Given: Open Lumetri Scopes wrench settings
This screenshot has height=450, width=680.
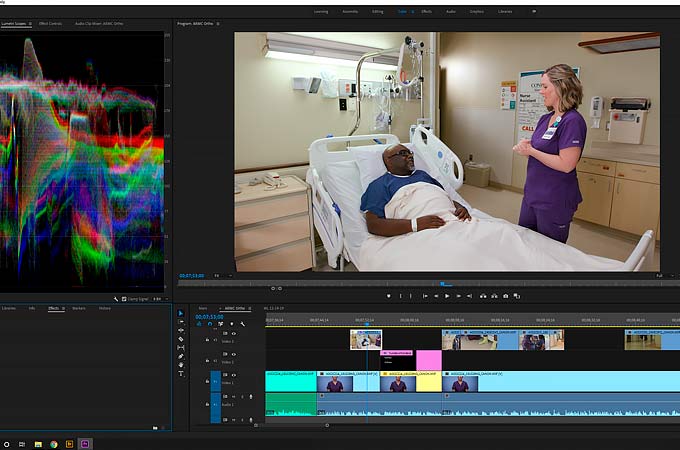Looking at the screenshot, I should 117,298.
